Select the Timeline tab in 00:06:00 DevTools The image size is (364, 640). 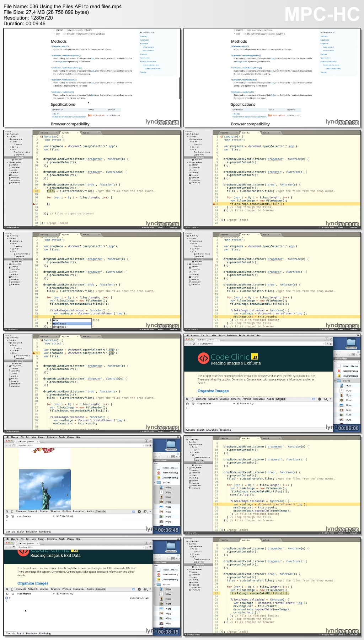tap(235, 399)
